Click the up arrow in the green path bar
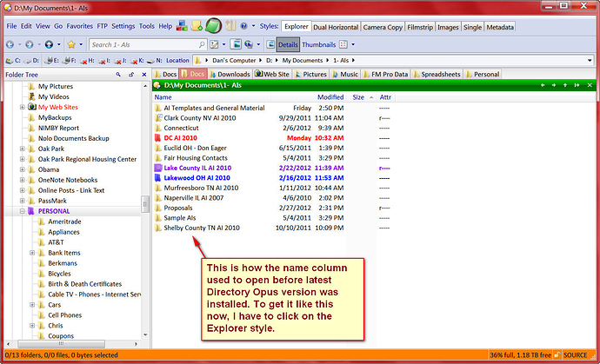This screenshot has height=364, width=600. pos(565,85)
